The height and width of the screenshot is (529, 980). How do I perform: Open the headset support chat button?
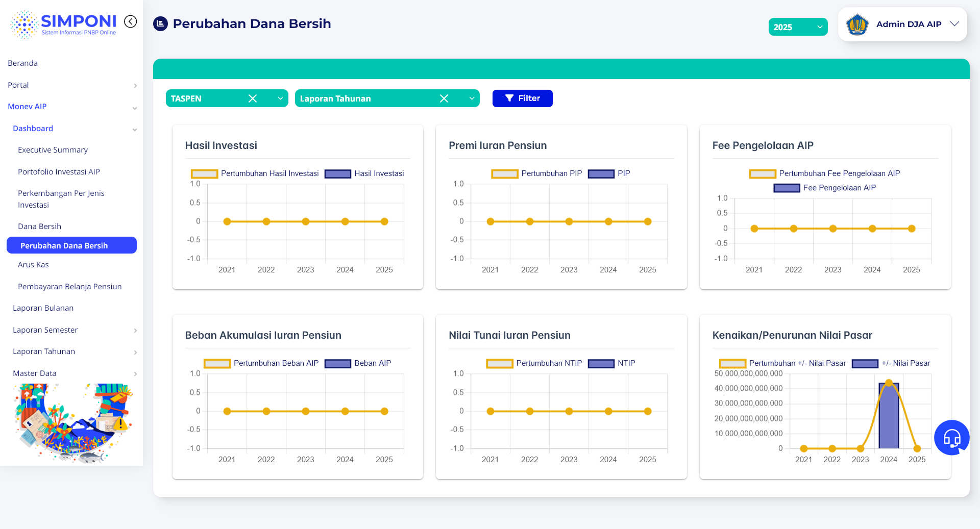pos(952,437)
